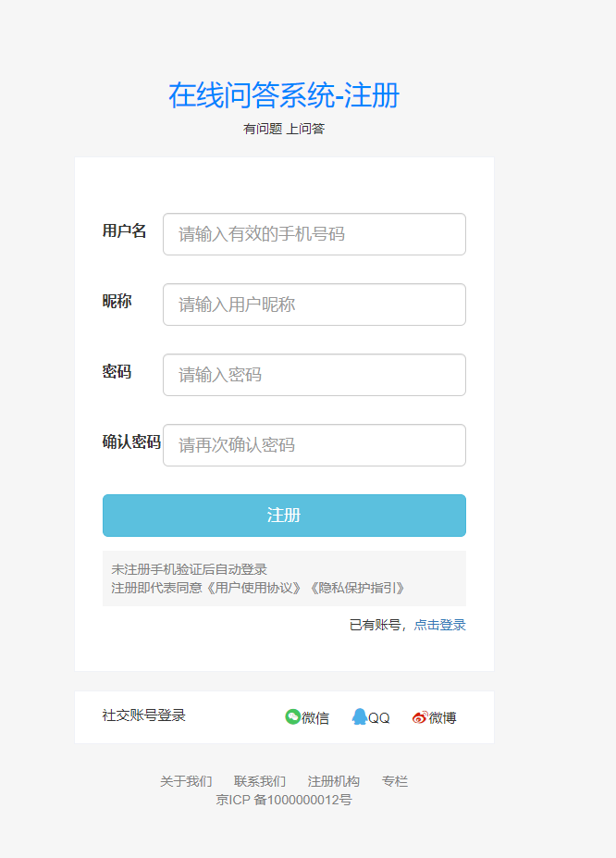Select the QQ login label
Viewport: 616px width, 858px height.
[379, 717]
